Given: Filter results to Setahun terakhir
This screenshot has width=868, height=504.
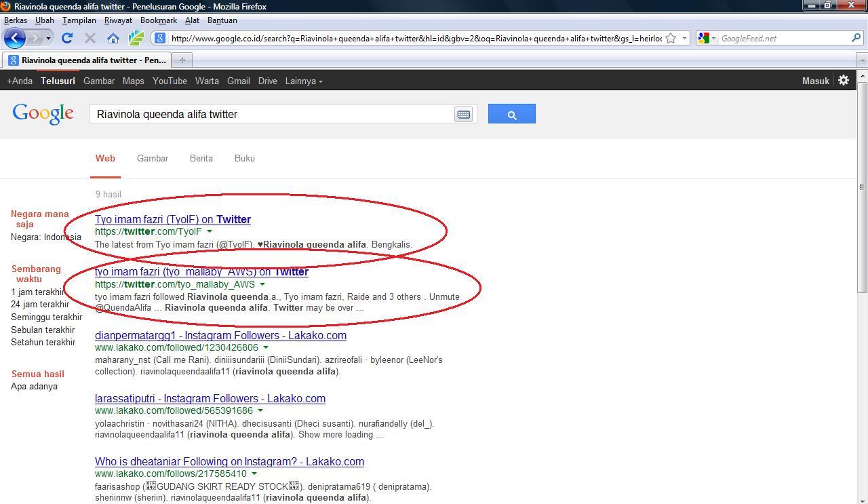Looking at the screenshot, I should pyautogui.click(x=43, y=342).
